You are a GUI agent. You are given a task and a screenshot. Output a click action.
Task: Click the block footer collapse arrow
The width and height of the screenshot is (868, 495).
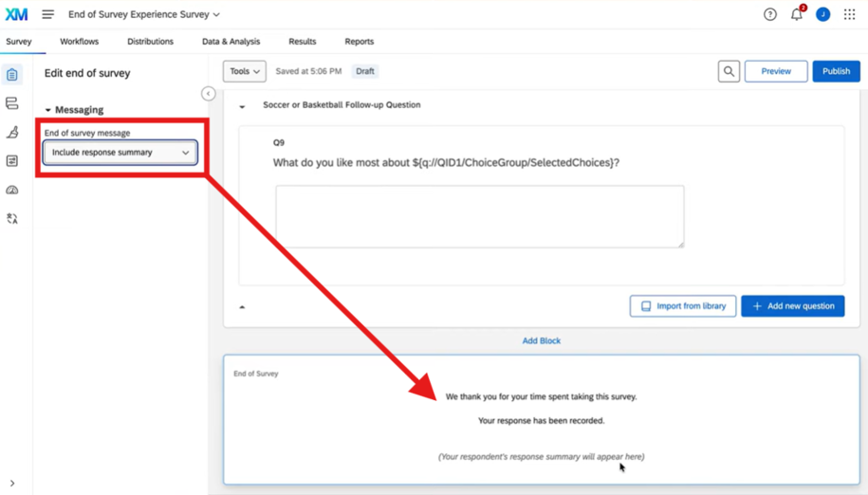[x=242, y=307]
